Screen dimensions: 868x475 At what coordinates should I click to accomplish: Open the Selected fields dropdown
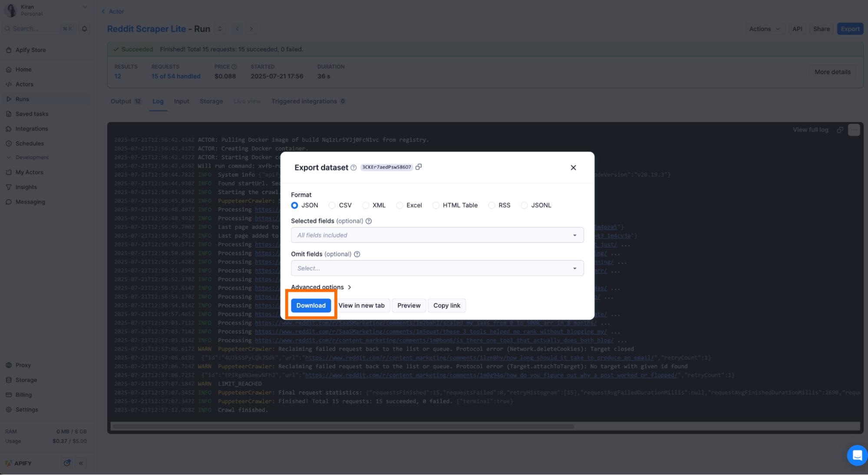437,235
